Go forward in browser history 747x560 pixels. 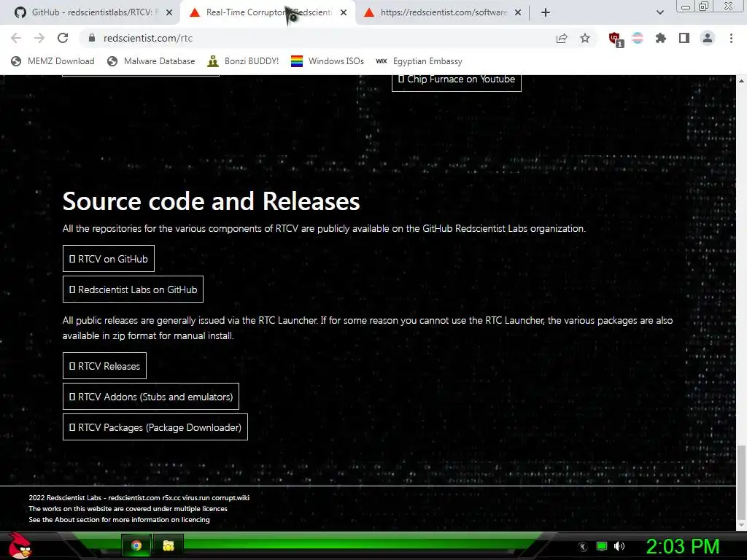(39, 38)
